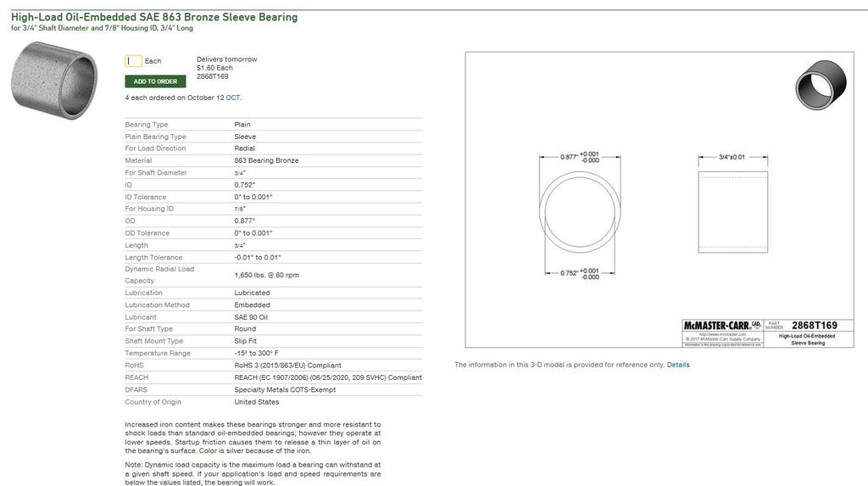The width and height of the screenshot is (868, 486).
Task: Click the '4 each ordered on October 12' text
Action: pyautogui.click(x=175, y=98)
